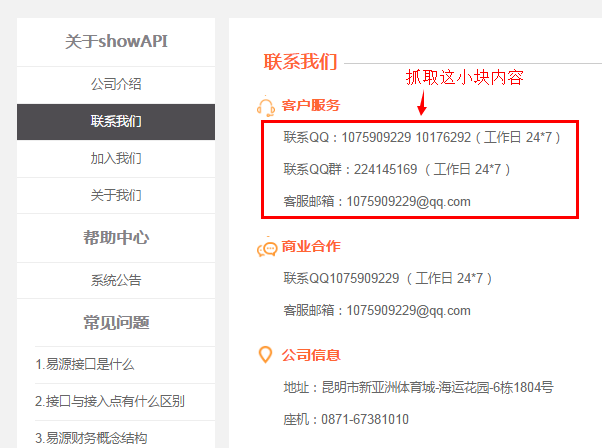Click the 座机：0871-67381010 line

click(x=346, y=420)
